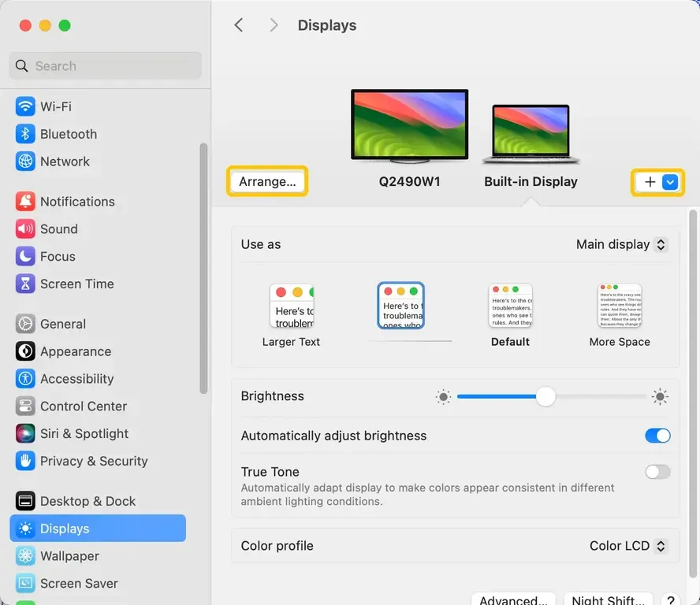
Task: Select Appearance in the sidebar
Action: point(97,351)
